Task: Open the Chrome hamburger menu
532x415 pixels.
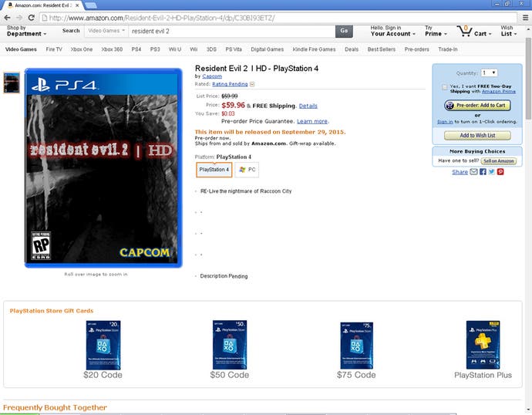Action: tap(525, 18)
